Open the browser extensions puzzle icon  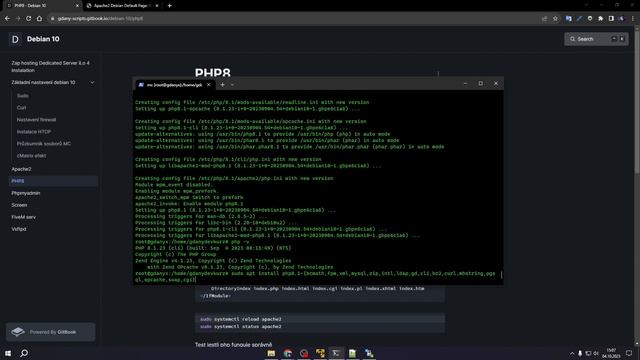600,18
